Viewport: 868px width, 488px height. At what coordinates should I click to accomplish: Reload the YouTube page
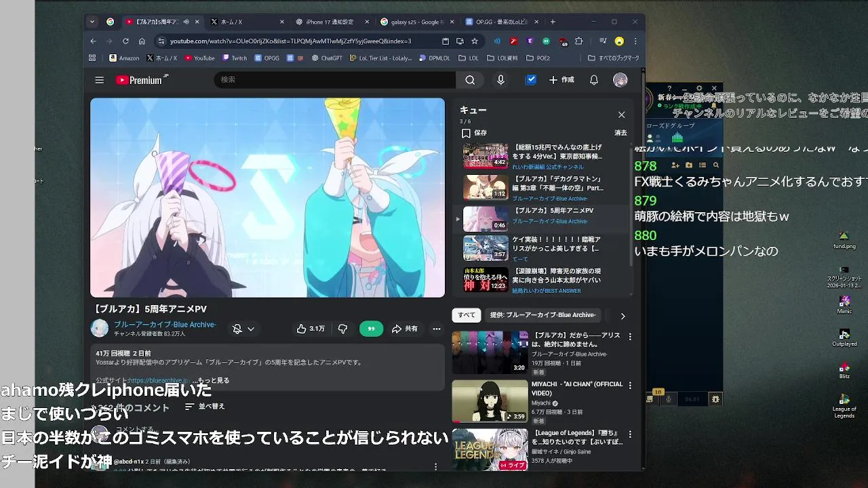(125, 41)
